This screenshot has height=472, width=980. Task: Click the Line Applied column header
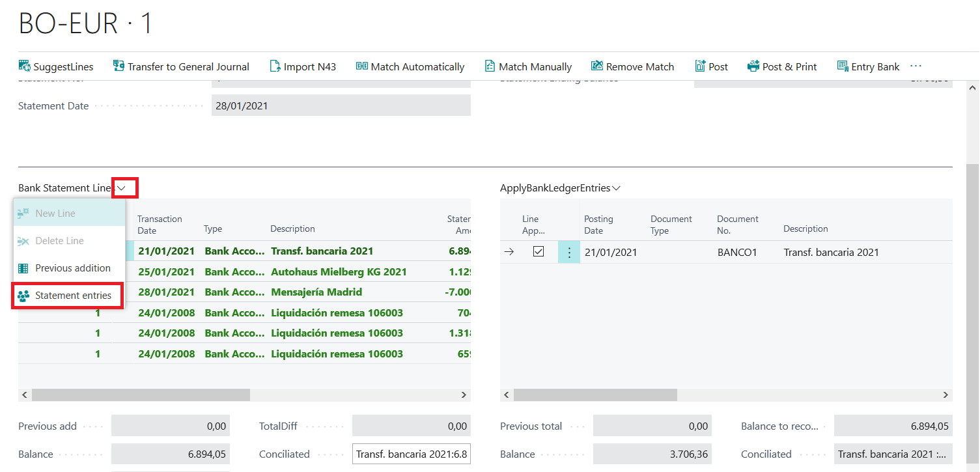534,225
